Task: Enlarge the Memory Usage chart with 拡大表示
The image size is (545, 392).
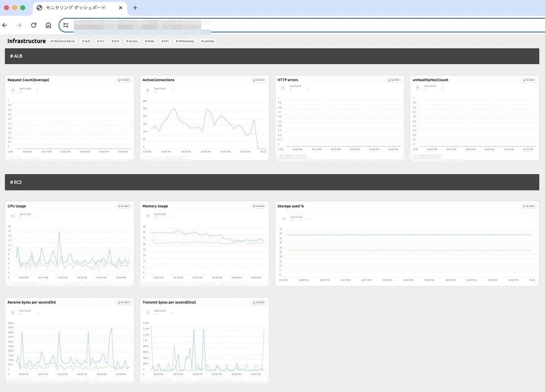Action: pos(259,206)
